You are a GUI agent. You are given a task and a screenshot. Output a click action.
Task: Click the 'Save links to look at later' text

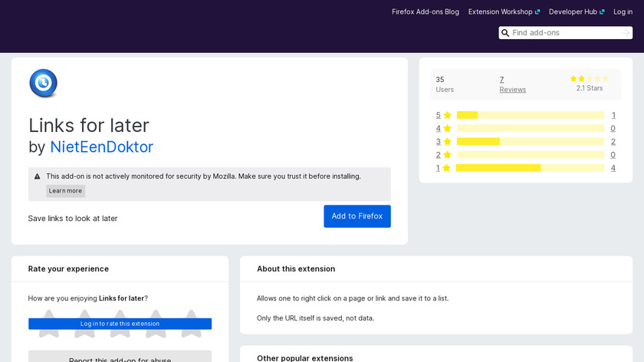(73, 218)
